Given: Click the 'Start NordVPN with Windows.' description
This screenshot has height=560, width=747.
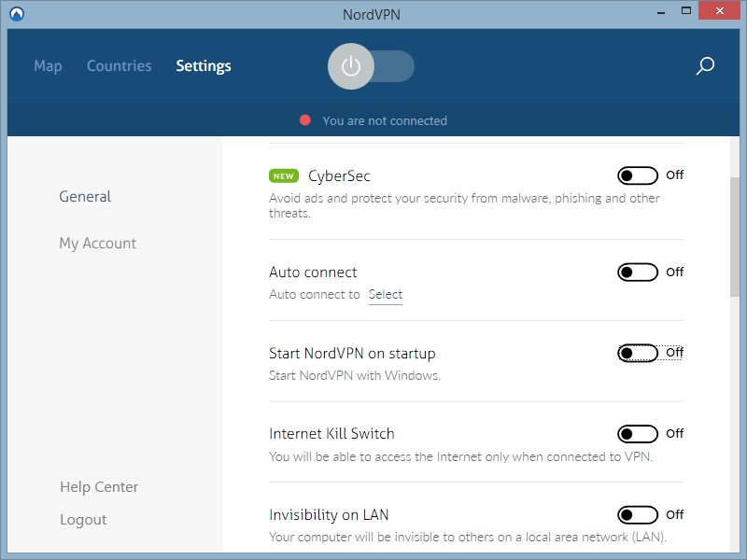Looking at the screenshot, I should (x=355, y=375).
